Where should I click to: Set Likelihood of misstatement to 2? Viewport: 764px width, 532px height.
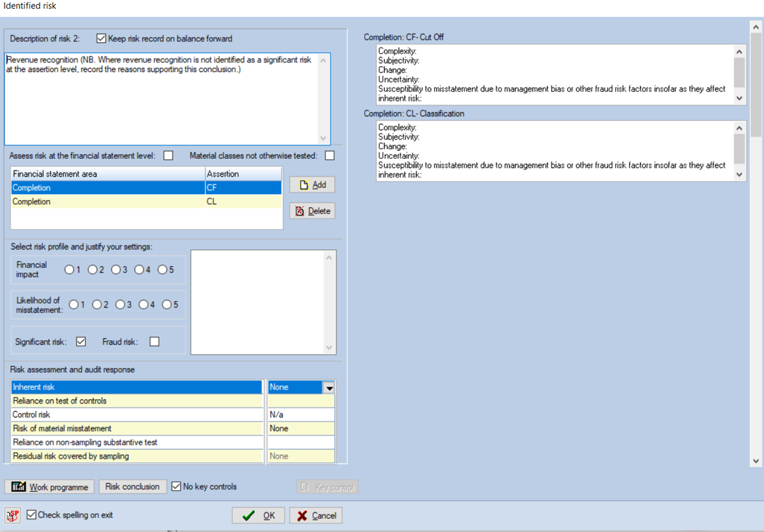click(97, 305)
